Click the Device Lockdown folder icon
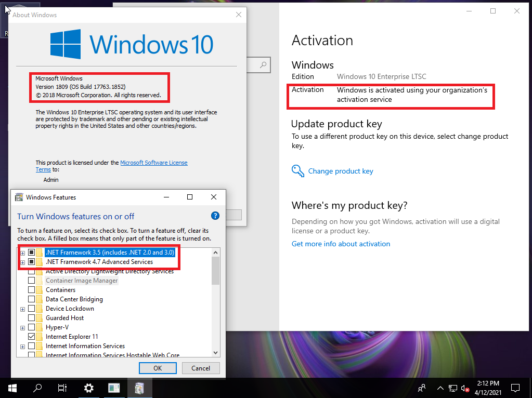 [x=40, y=309]
